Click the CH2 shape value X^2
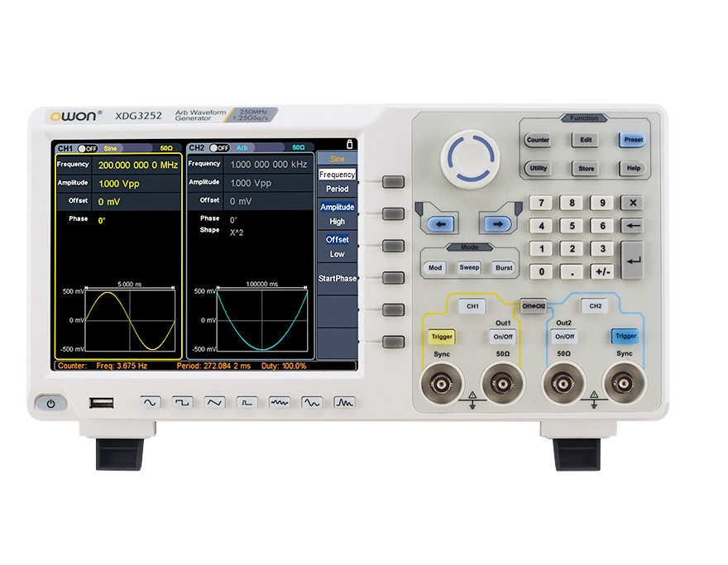 click(x=237, y=232)
